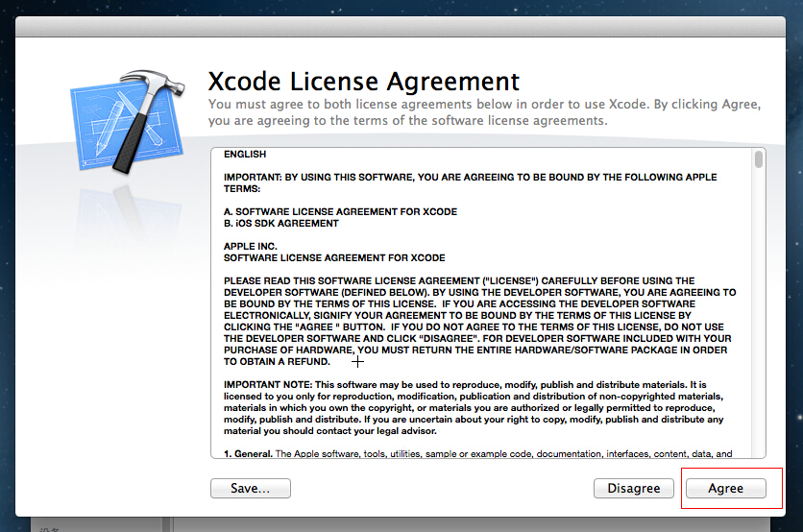This screenshot has height=532, width=803.
Task: Click the license text scrollbar thumb
Action: (x=759, y=158)
